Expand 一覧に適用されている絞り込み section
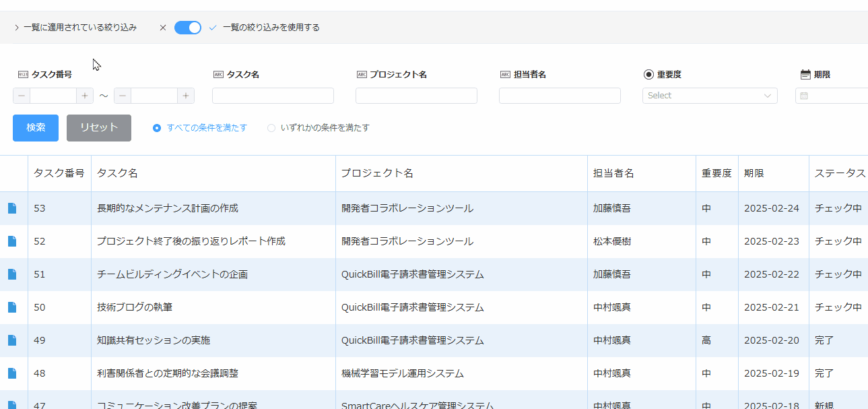 pos(16,28)
